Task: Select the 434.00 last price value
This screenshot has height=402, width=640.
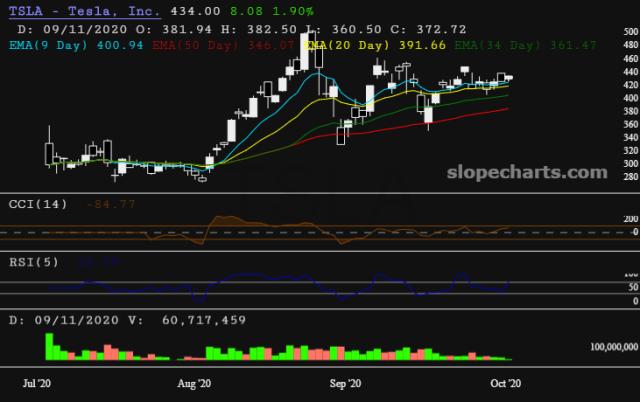Action: click(x=195, y=11)
